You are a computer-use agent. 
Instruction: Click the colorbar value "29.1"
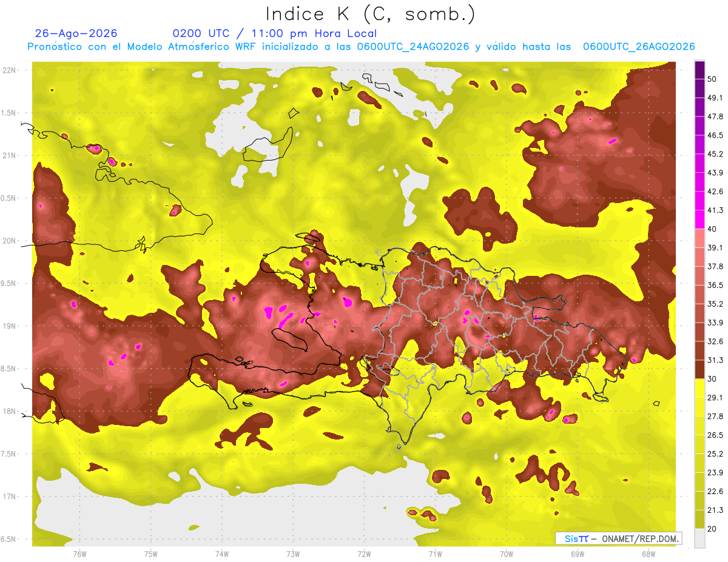[x=715, y=398]
